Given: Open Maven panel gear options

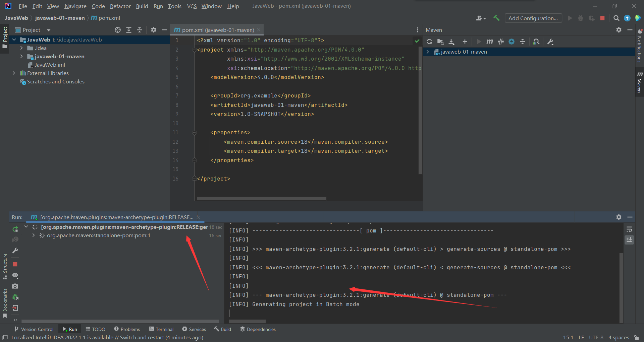Looking at the screenshot, I should pyautogui.click(x=619, y=30).
